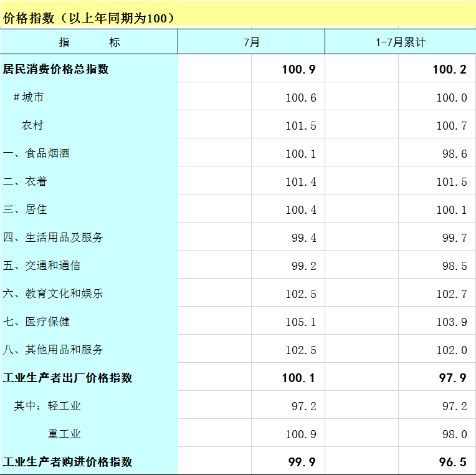The width and height of the screenshot is (476, 475).
Task: Select 其他用品和服务 cumulative value 102.0
Action: click(x=451, y=350)
